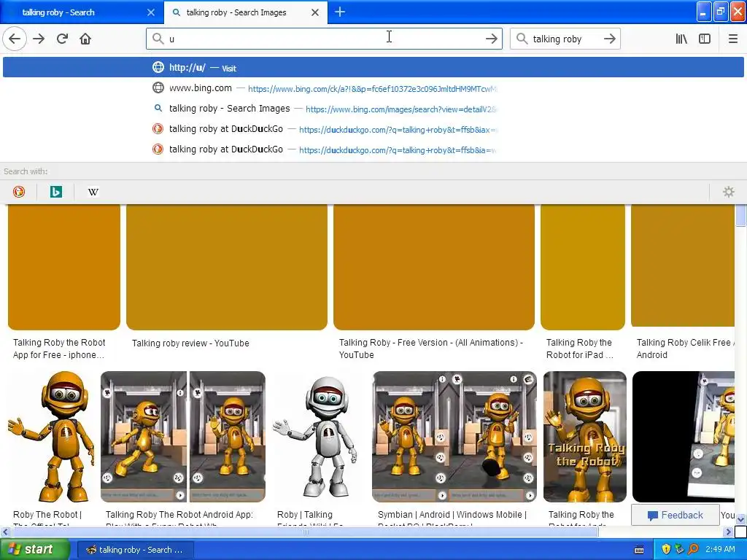The image size is (747, 560).
Task: Pick 'talking roby - Search Images' suggestion
Action: pos(373,109)
